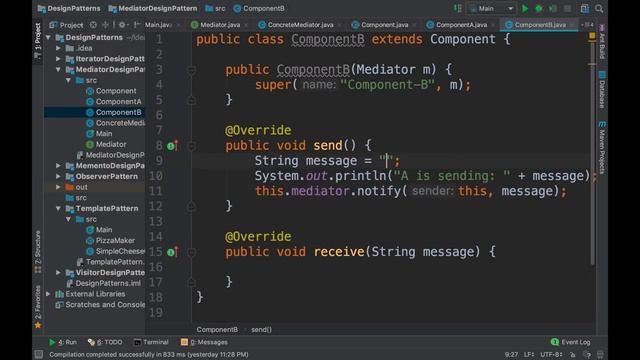Run the Main configuration with green play button
Screen dimensions: 640x360
point(525,9)
